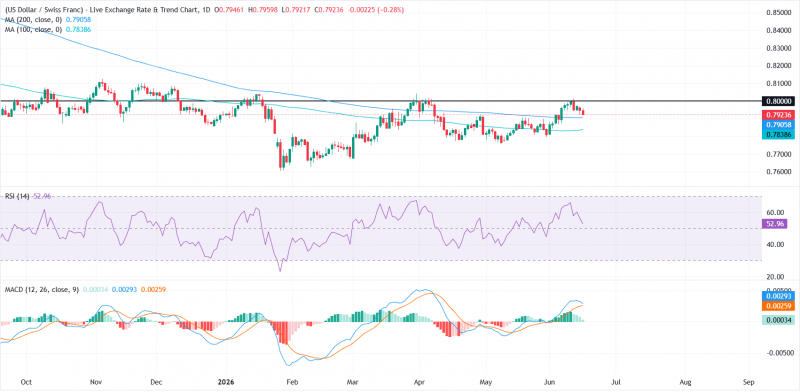This screenshot has width=800, height=392.
Task: Click the Mar date label on time axis
Action: (x=353, y=382)
